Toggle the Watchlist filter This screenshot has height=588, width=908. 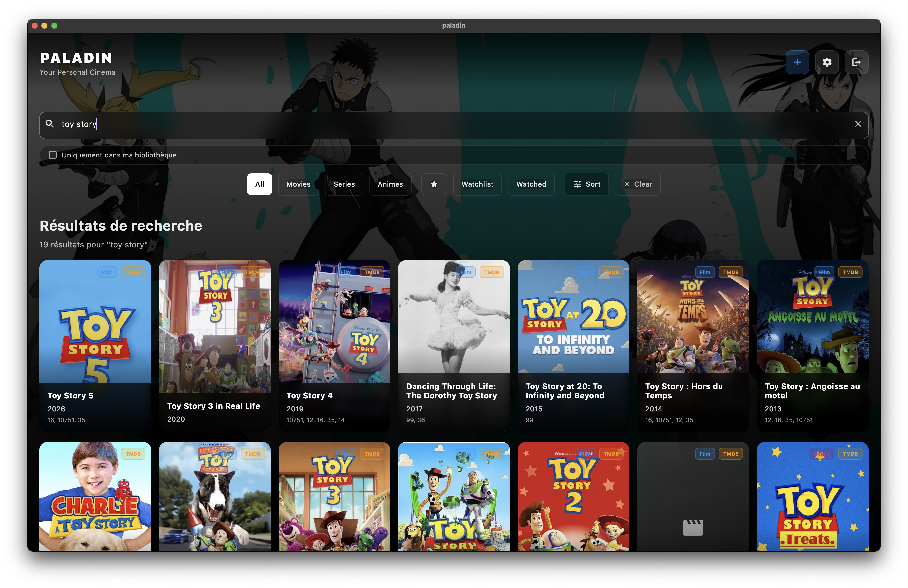[477, 184]
